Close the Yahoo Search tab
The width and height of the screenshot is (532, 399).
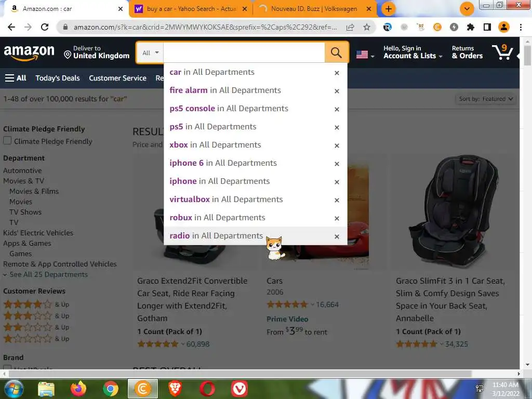pyautogui.click(x=245, y=9)
